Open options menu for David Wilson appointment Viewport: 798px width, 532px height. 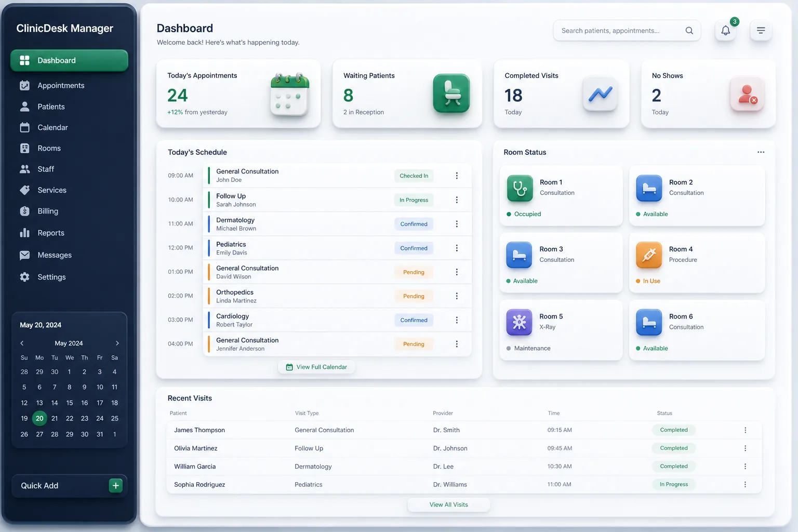tap(457, 272)
